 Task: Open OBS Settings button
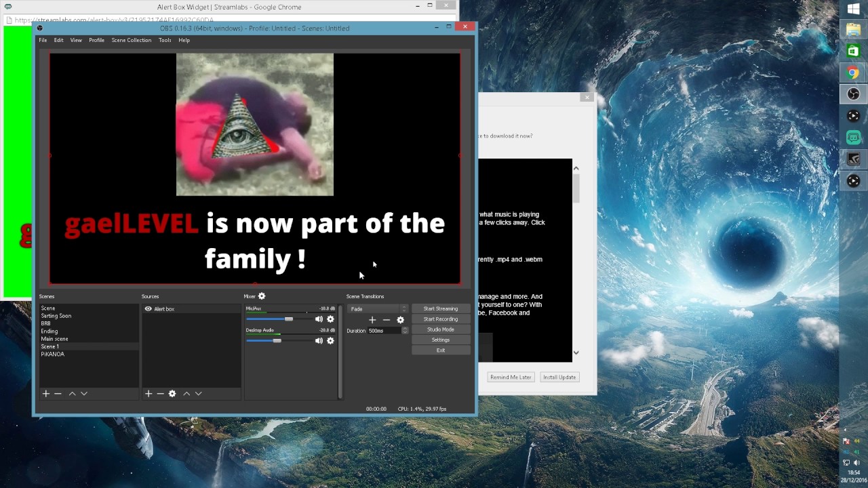[x=441, y=340]
